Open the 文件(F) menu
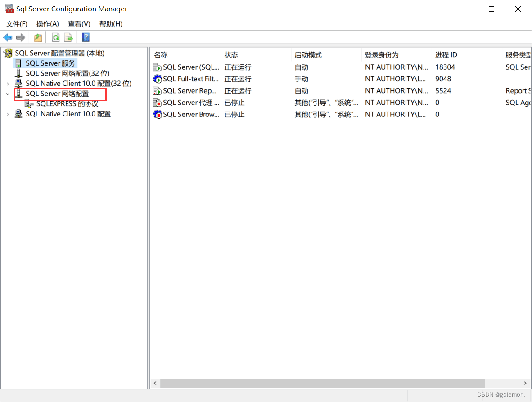The width and height of the screenshot is (532, 402). (x=17, y=24)
